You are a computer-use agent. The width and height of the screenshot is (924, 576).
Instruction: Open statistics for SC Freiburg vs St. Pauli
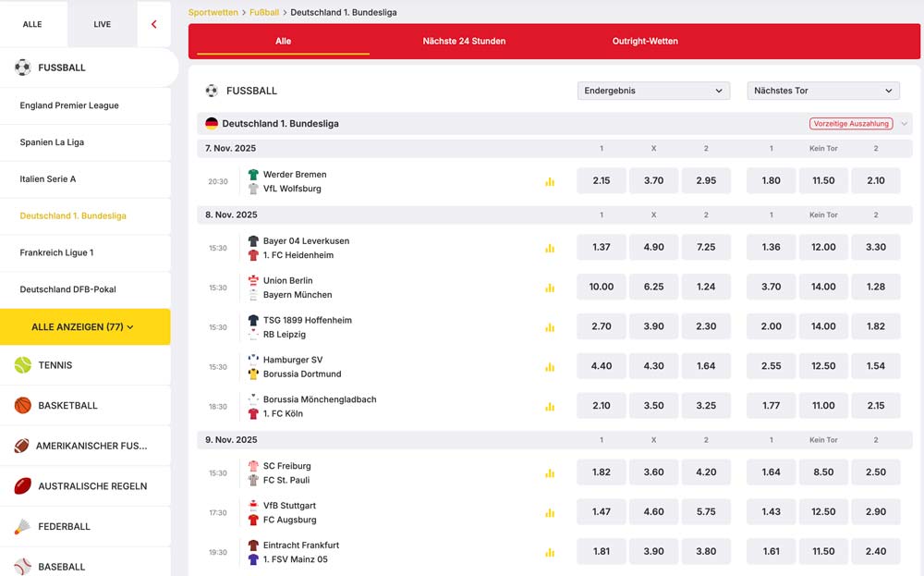pos(550,472)
